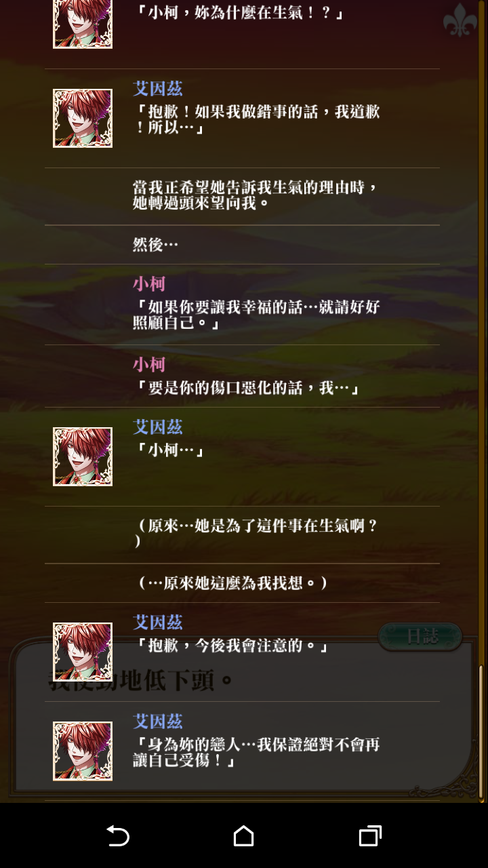
Task: Select portrait next to 「抱歉，今後我會注意的。」
Action: [83, 652]
